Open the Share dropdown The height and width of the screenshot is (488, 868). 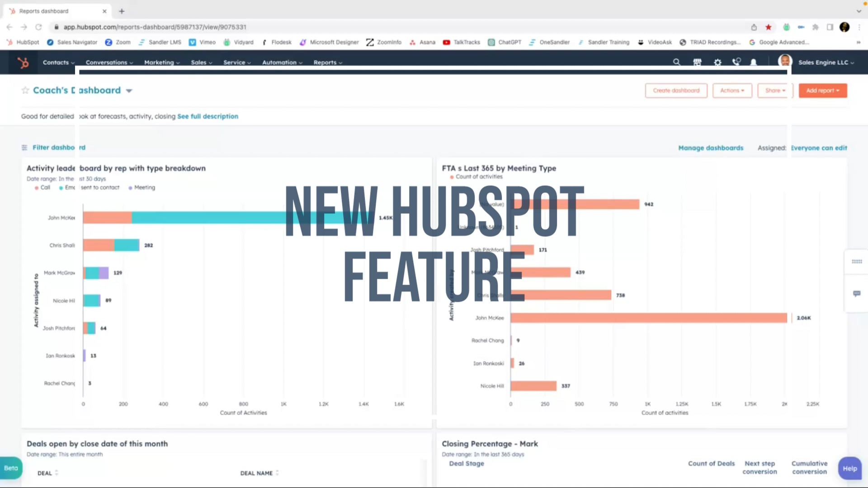tap(775, 90)
